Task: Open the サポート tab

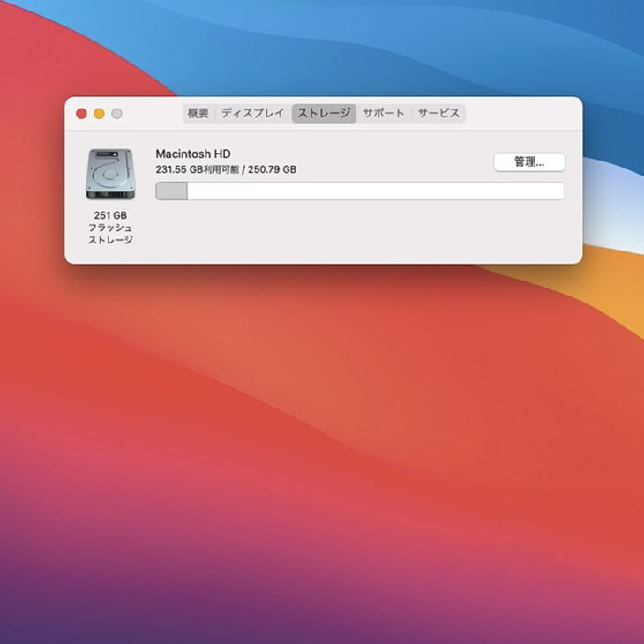Action: point(384,113)
